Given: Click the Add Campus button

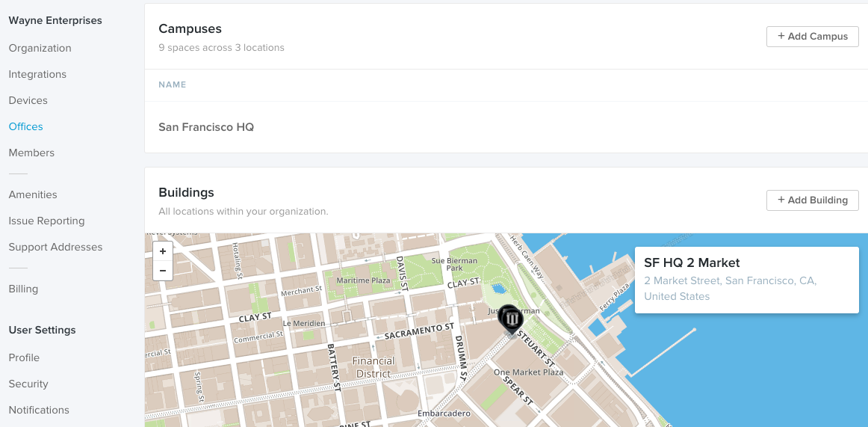Looking at the screenshot, I should point(812,37).
